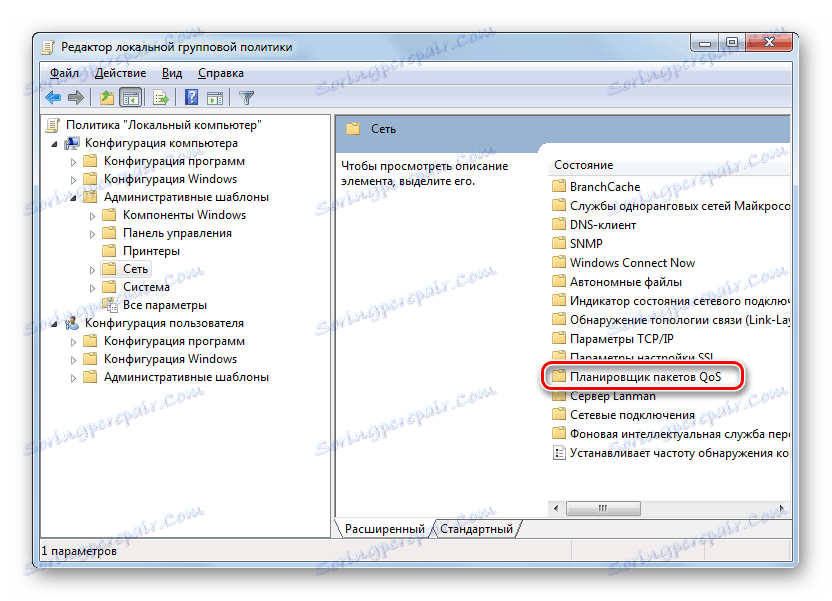Select Система in the tree
Viewport: 832px width, 601px height.
146,287
